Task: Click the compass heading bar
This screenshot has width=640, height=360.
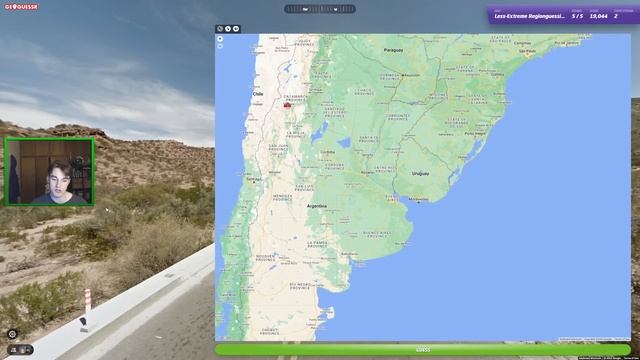Action: 320,9
